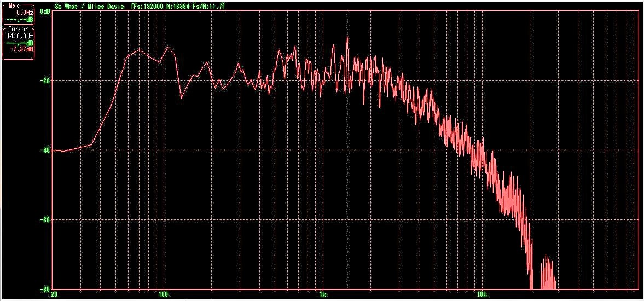The width and height of the screenshot is (644, 301).
Task: Click the -20 label on vertical axis
Action: click(x=45, y=80)
